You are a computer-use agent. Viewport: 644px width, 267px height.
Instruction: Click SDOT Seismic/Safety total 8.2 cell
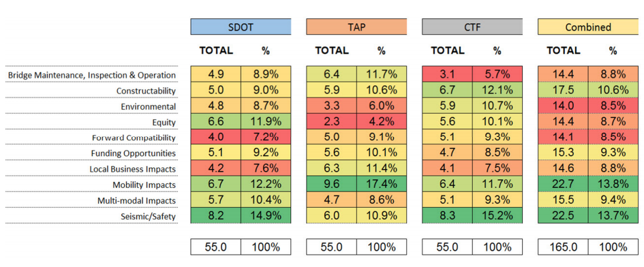click(215, 216)
